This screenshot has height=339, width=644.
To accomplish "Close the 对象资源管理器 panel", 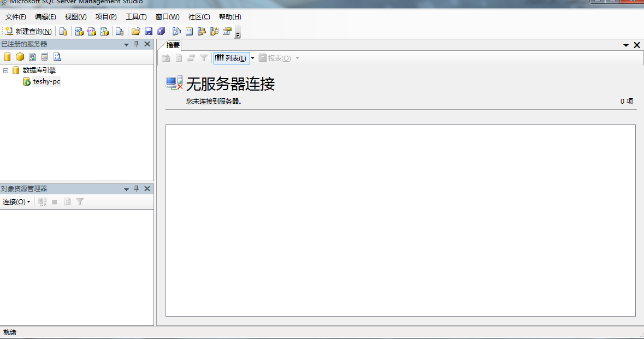I will (x=147, y=189).
